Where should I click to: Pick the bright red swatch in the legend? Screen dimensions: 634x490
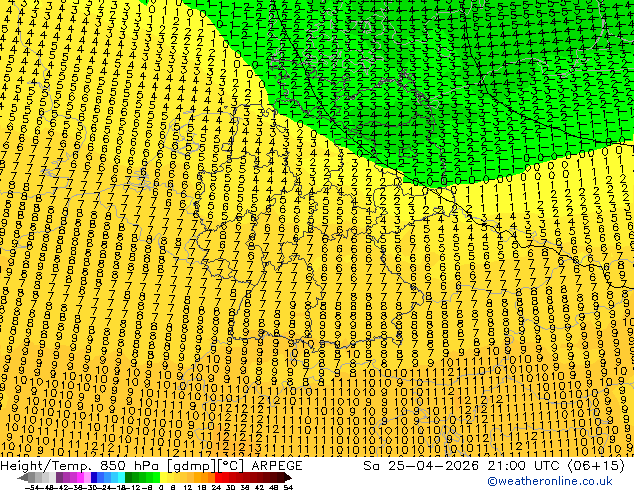point(218,478)
